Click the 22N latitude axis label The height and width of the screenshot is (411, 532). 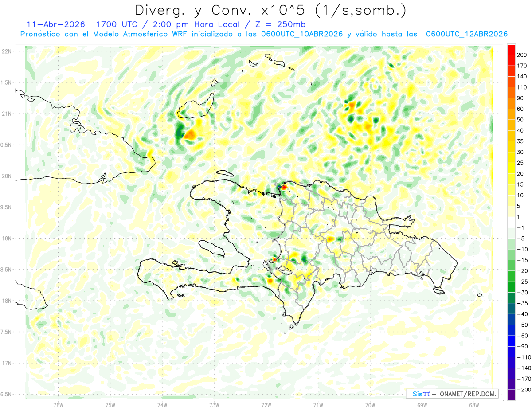click(x=6, y=51)
